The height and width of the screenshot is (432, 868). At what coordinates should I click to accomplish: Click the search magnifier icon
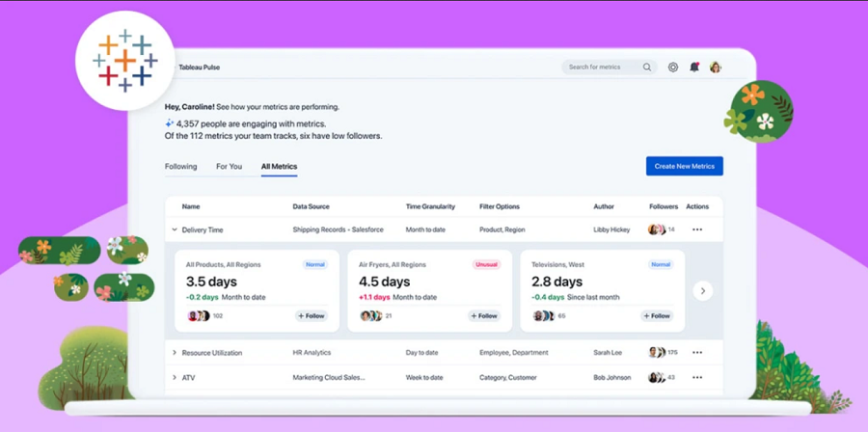pyautogui.click(x=647, y=67)
